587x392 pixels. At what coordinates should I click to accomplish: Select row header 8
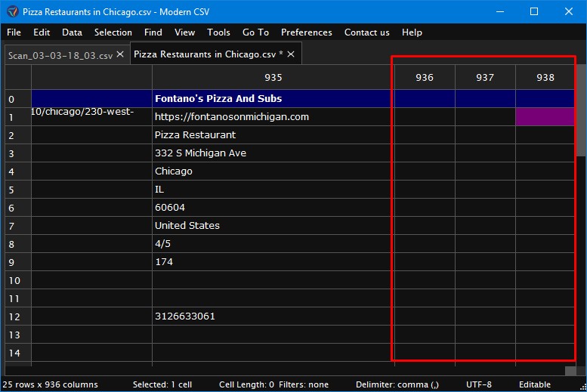click(18, 244)
